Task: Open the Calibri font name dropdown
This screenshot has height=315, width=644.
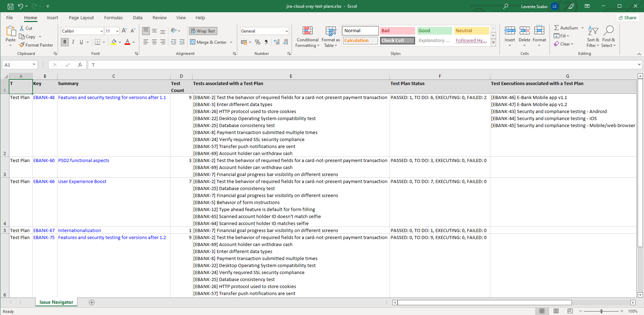Action: 101,31
